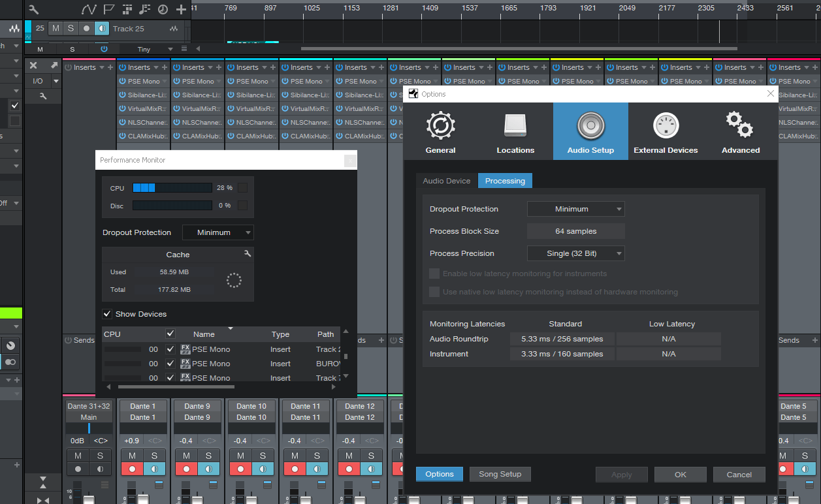
Task: Open the Process Precision dropdown
Action: coord(575,253)
